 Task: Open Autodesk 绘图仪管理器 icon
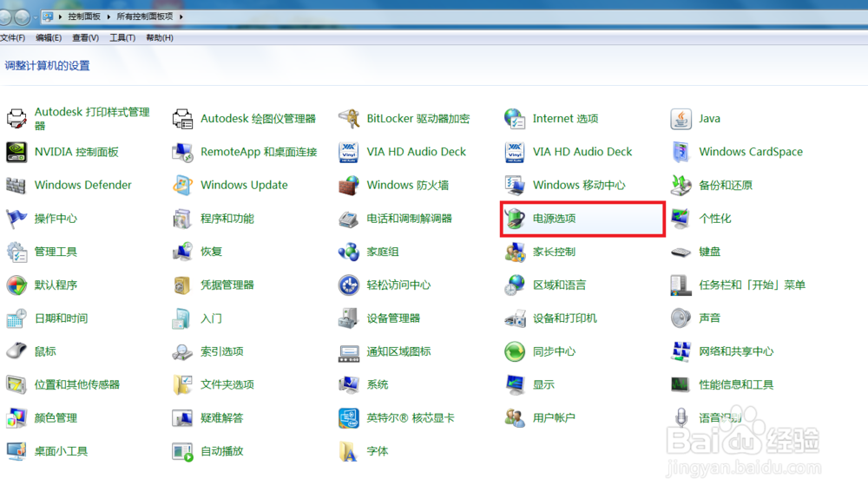[x=182, y=118]
